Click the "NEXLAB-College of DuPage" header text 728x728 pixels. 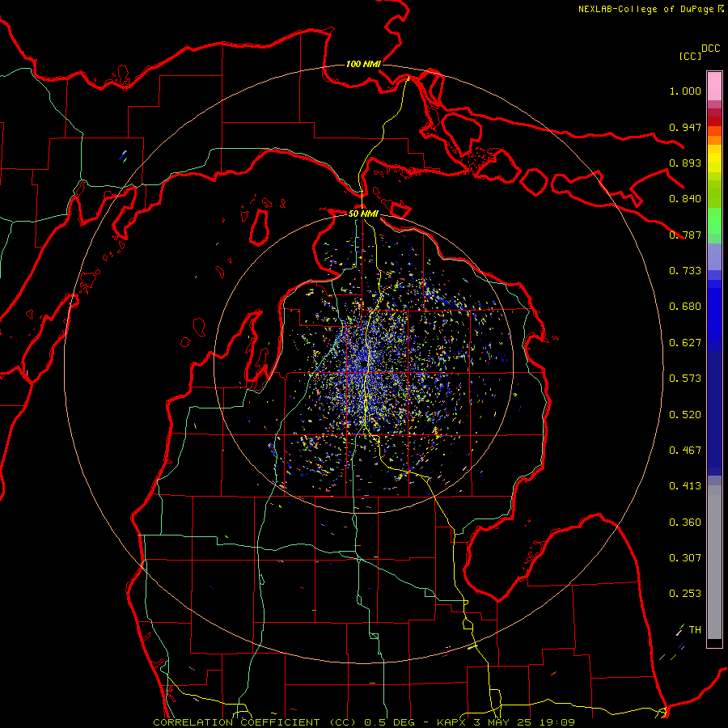pyautogui.click(x=645, y=9)
